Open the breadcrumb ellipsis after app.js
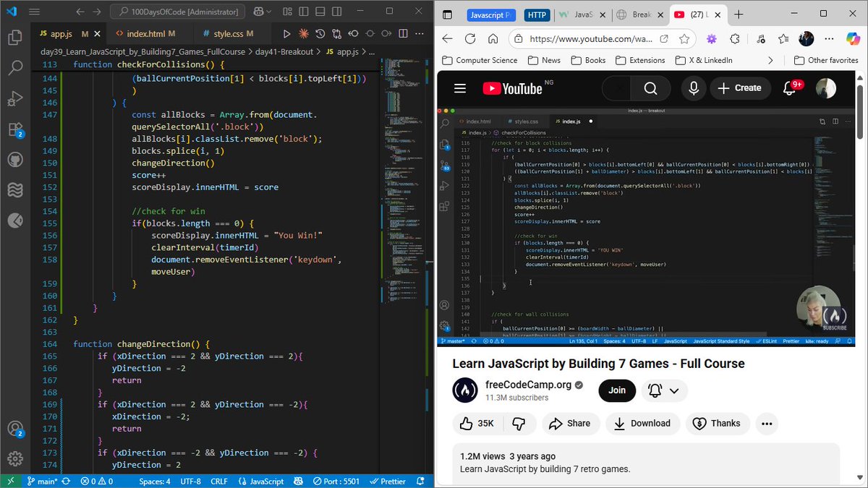This screenshot has height=488, width=868. coord(372,52)
